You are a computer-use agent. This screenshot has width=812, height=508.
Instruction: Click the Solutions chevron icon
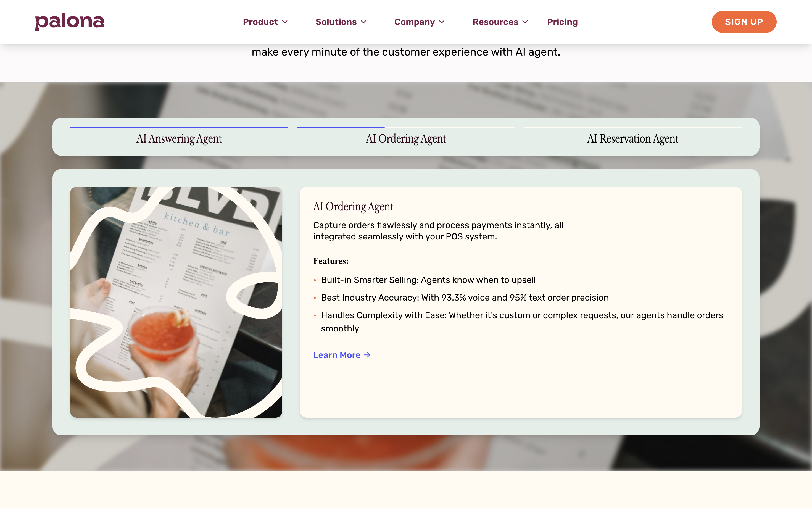click(x=364, y=22)
